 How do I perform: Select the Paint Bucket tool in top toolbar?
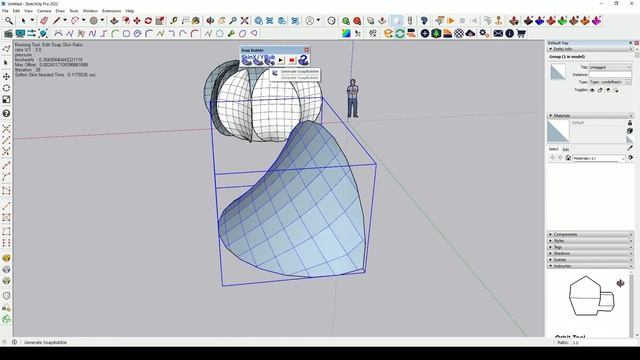pos(196,21)
